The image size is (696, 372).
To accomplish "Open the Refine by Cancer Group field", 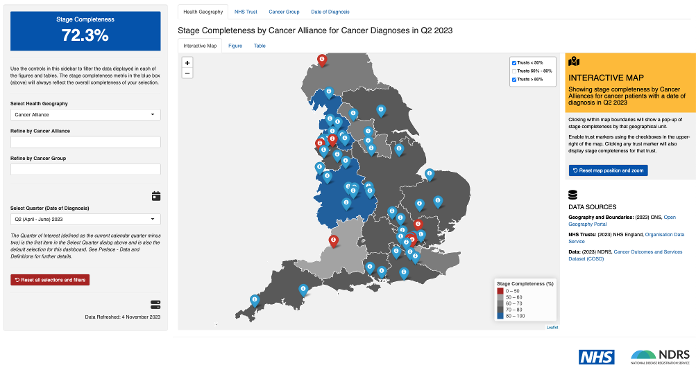I will [85, 169].
